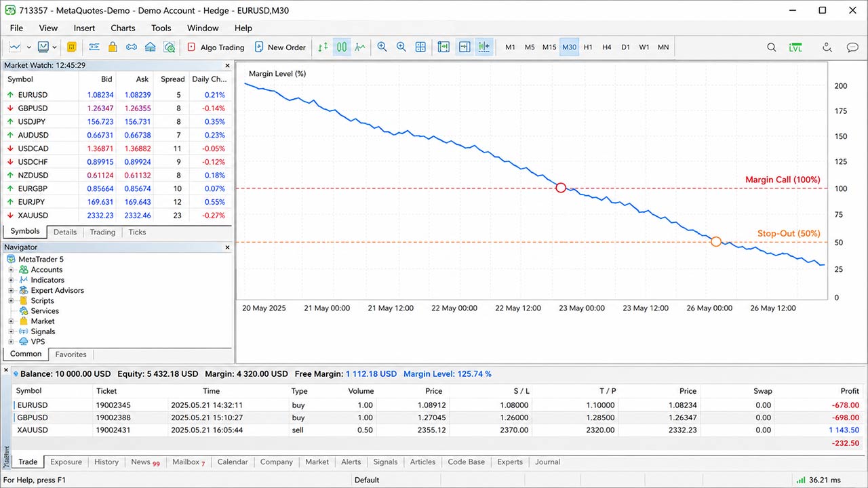
Task: Open the search magnifier icon
Action: click(x=772, y=47)
